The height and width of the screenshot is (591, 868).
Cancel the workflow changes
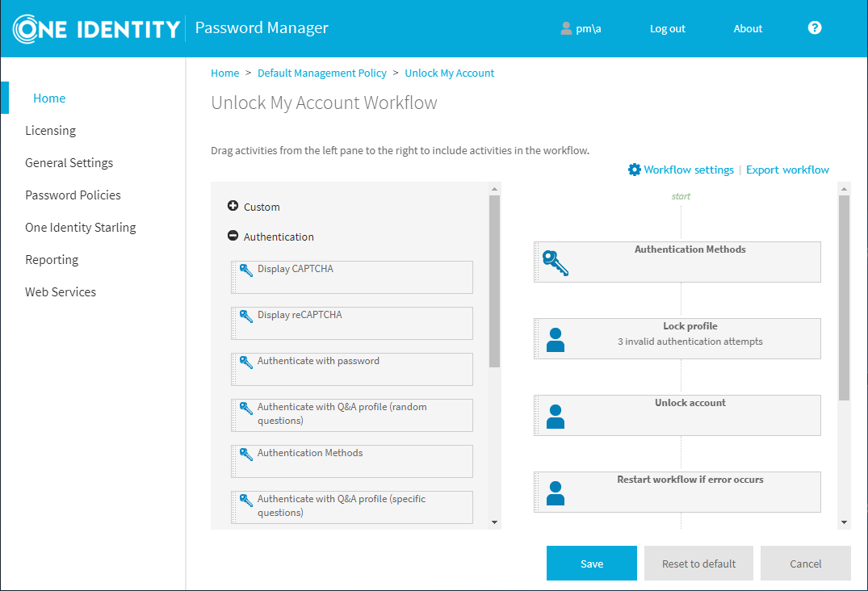point(806,564)
